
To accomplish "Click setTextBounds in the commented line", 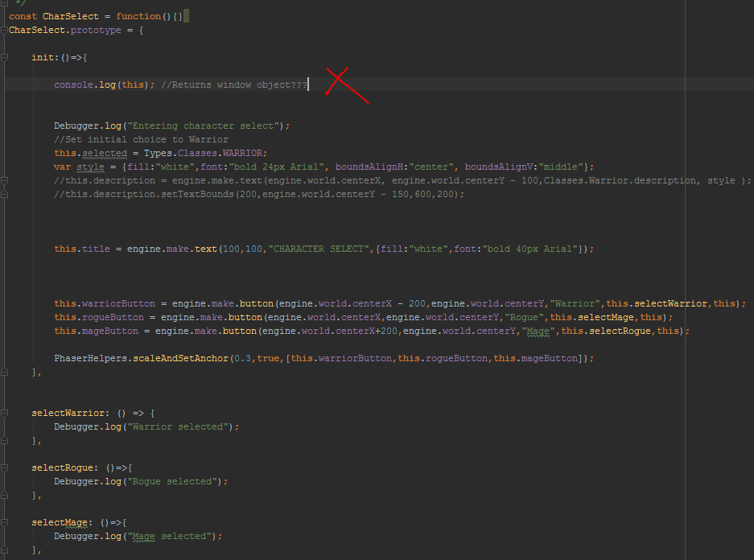I will click(199, 195).
